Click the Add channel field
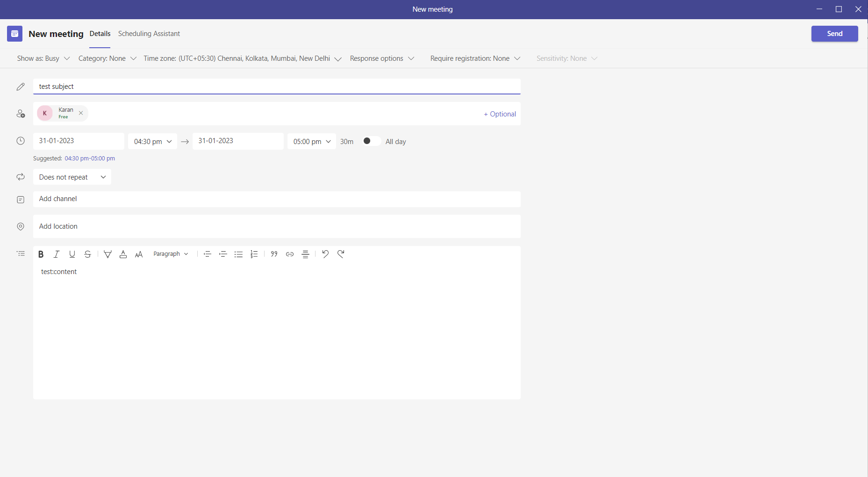Screen dimensions: 868x477 (x=277, y=199)
